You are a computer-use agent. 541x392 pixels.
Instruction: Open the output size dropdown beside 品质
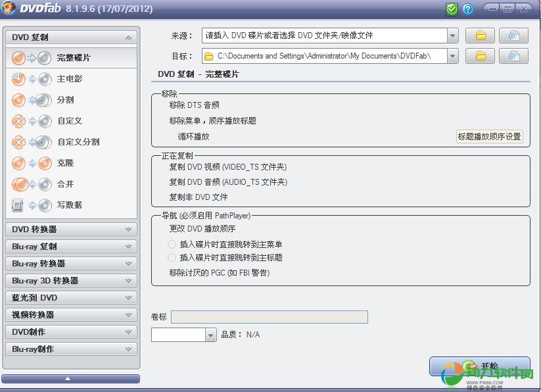coord(210,335)
